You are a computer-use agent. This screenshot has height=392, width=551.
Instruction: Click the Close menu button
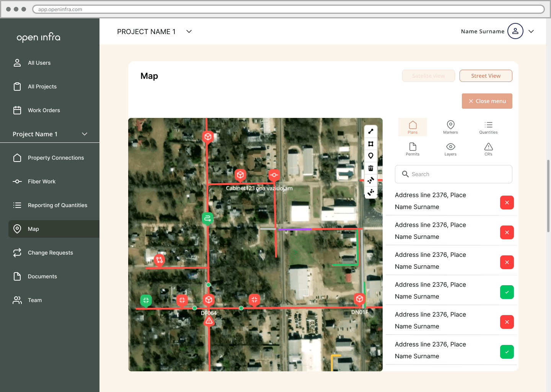[487, 101]
